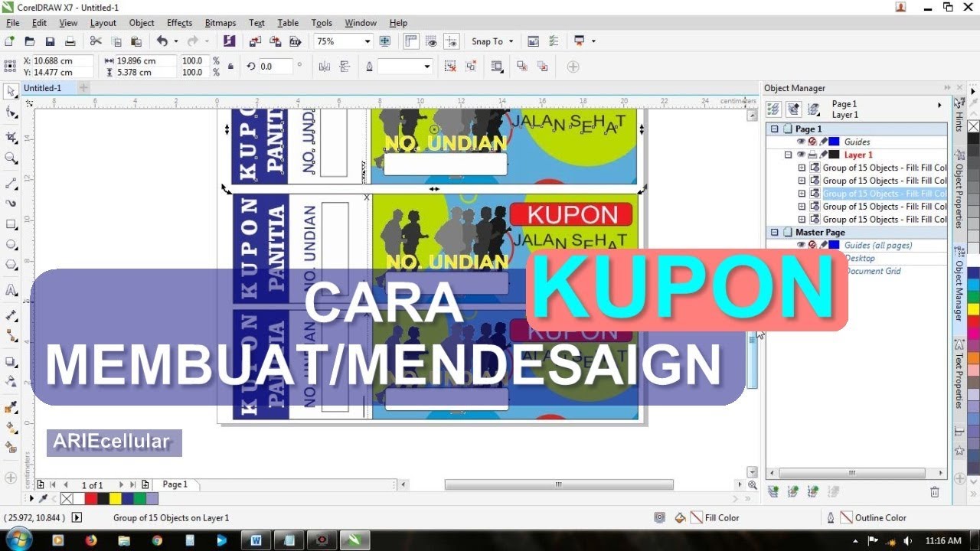Open the zoom level 75% dropdown
The image size is (980, 551).
367,41
